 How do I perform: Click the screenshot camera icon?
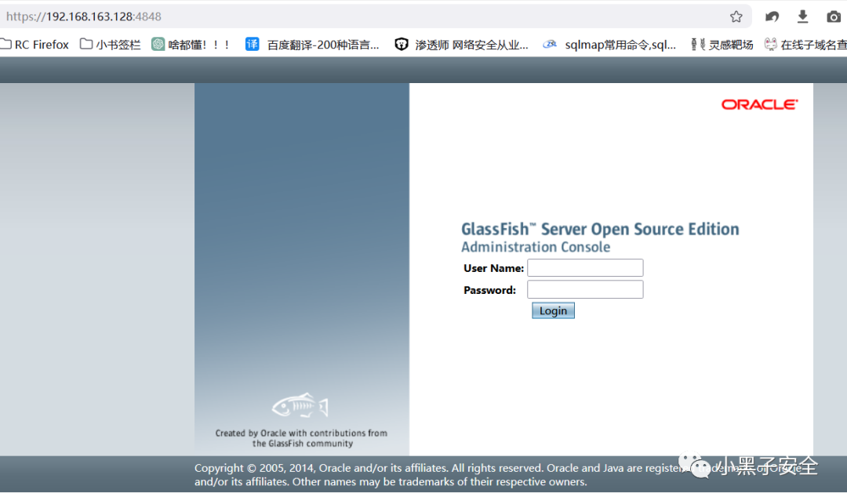coord(834,16)
